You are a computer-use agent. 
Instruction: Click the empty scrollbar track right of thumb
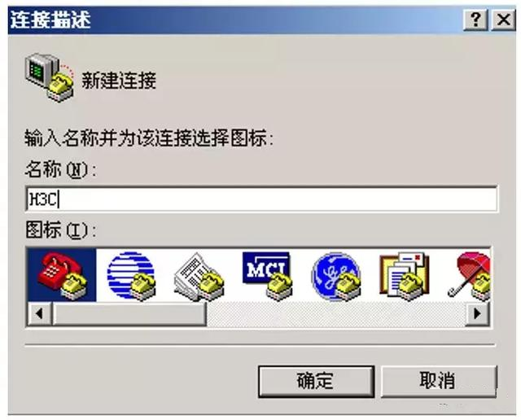(x=335, y=313)
